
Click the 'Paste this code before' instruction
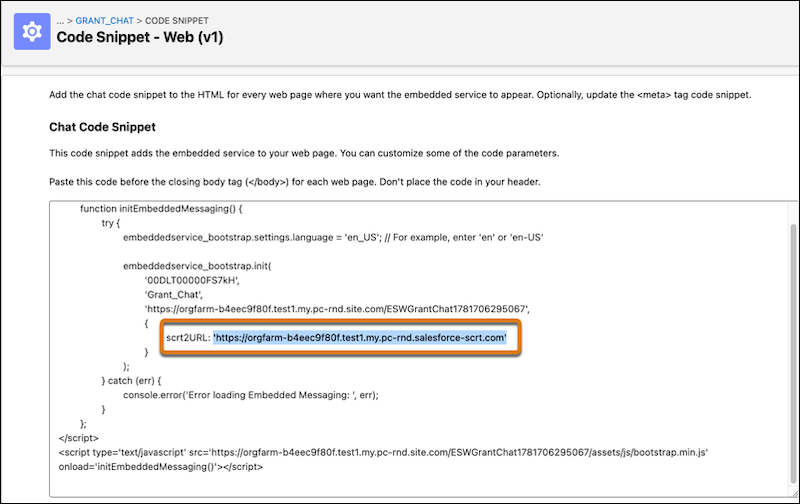[294, 182]
